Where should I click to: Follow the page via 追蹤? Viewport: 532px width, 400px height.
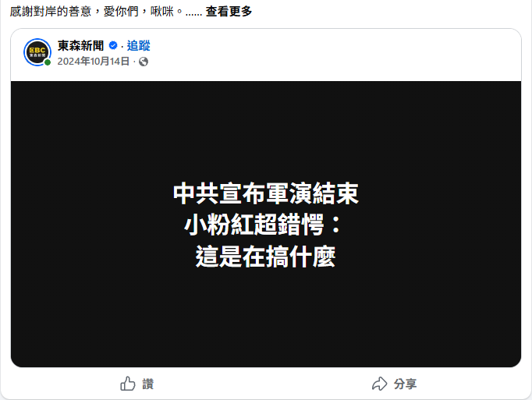pos(138,45)
